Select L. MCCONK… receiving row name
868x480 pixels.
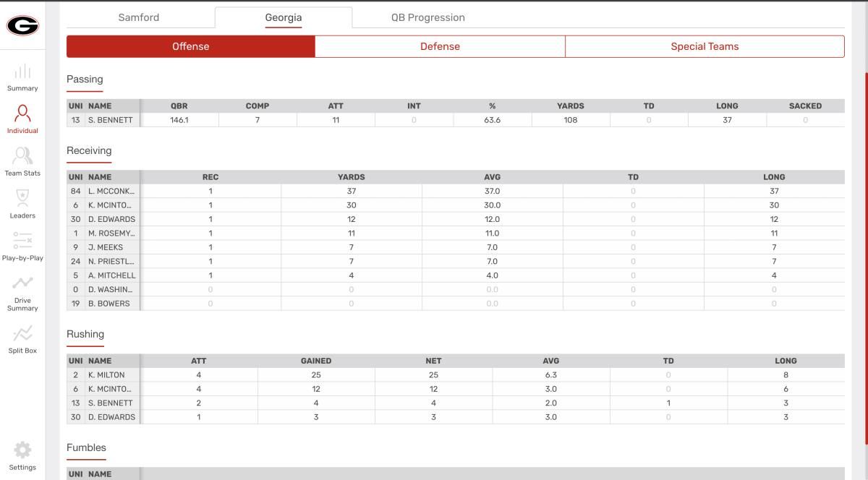coord(111,191)
